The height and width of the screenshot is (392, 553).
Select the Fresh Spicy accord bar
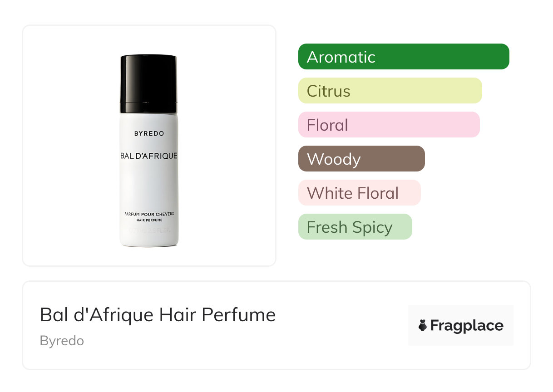[355, 227]
